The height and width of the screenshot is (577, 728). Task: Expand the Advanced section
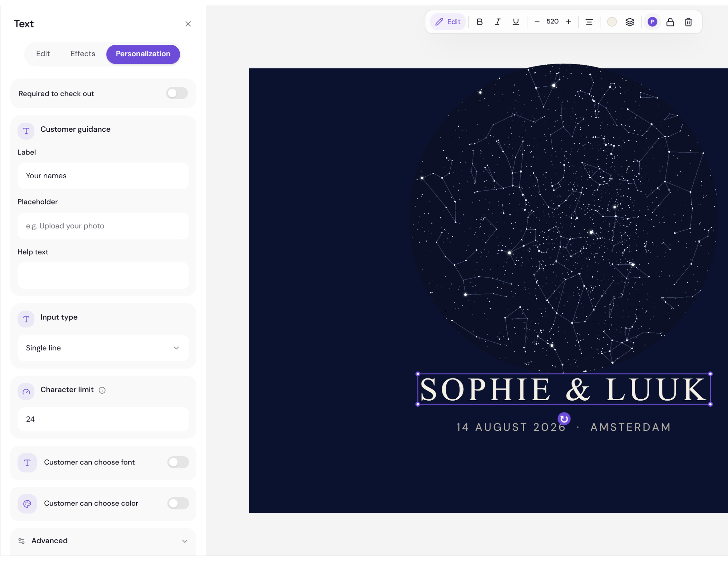pyautogui.click(x=103, y=541)
